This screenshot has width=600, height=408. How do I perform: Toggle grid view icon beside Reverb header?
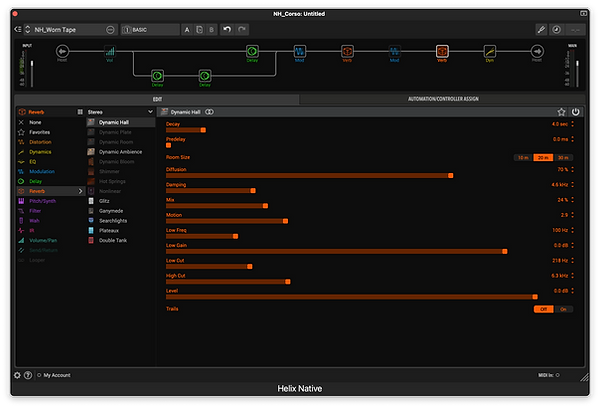(x=80, y=112)
